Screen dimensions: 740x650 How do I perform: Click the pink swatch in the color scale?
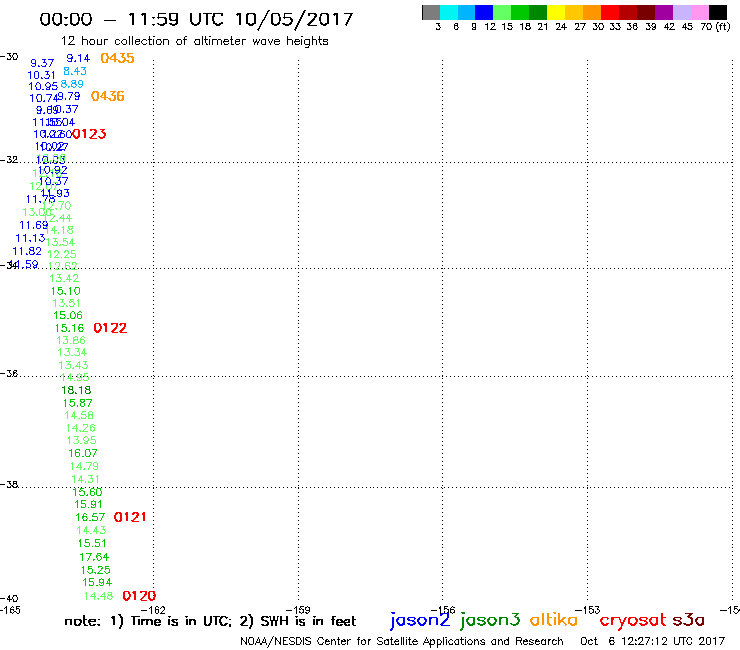700,12
